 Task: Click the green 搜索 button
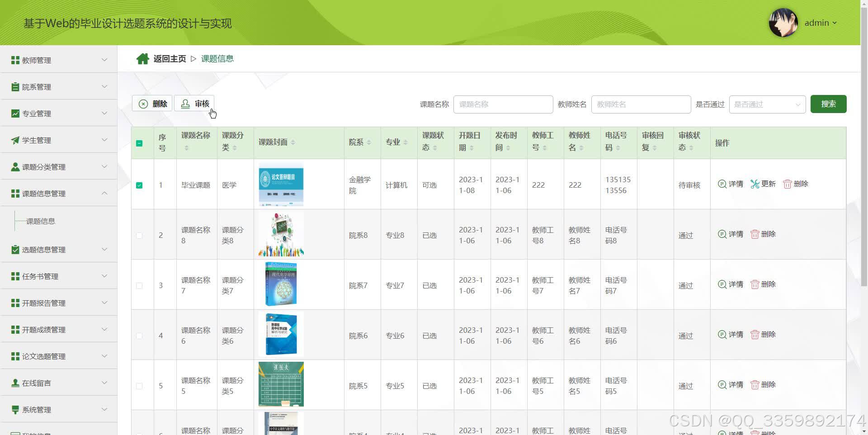tap(828, 104)
